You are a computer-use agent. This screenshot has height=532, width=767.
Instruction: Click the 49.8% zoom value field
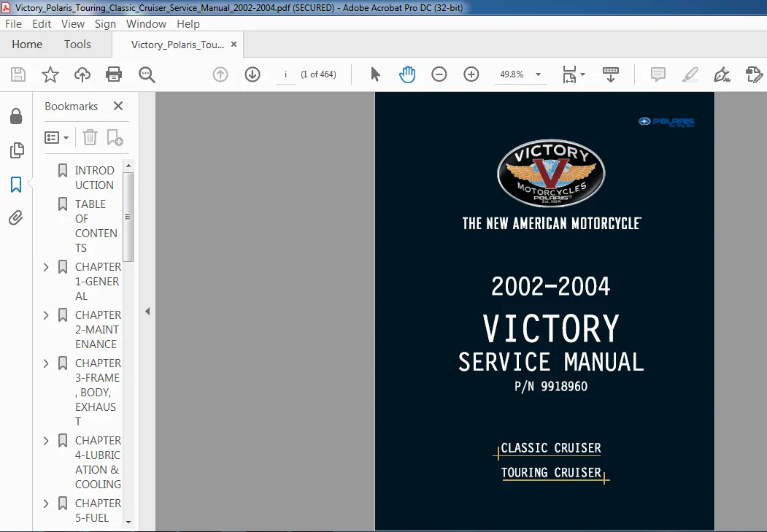pyautogui.click(x=512, y=74)
